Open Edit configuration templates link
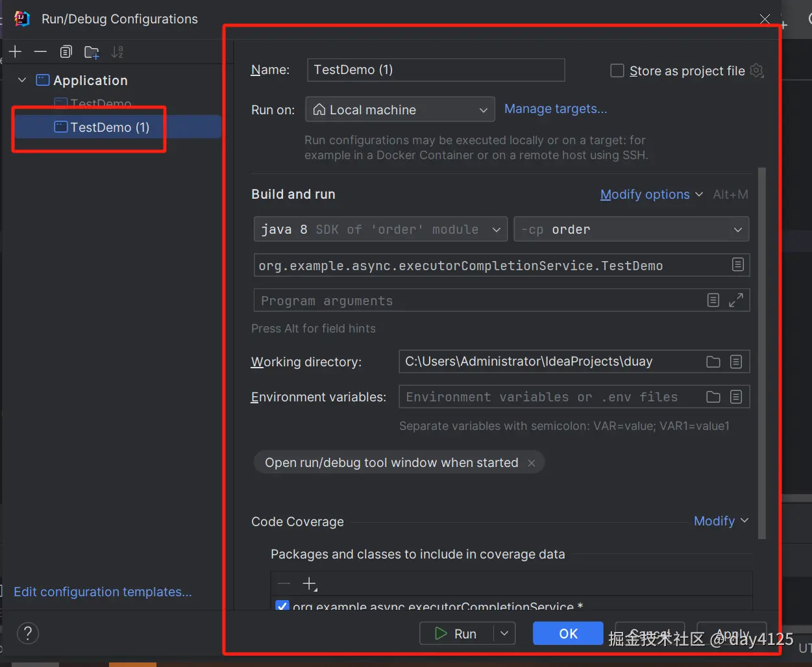 [103, 592]
